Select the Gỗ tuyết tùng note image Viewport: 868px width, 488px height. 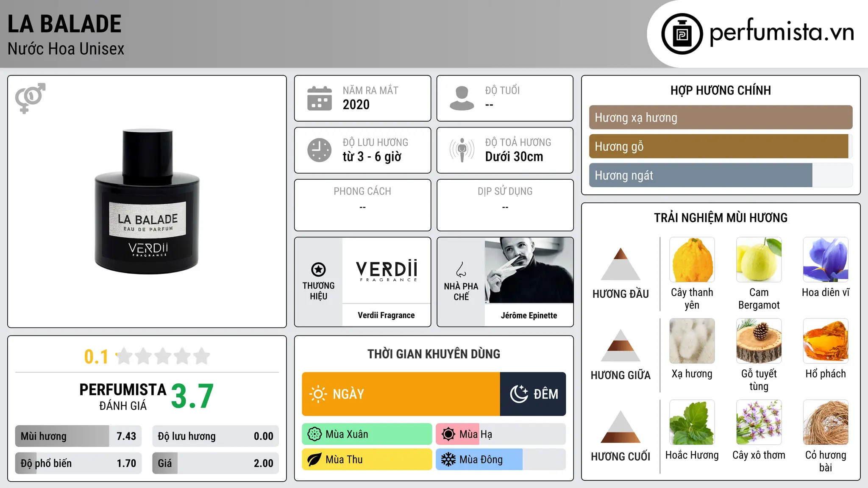point(759,341)
